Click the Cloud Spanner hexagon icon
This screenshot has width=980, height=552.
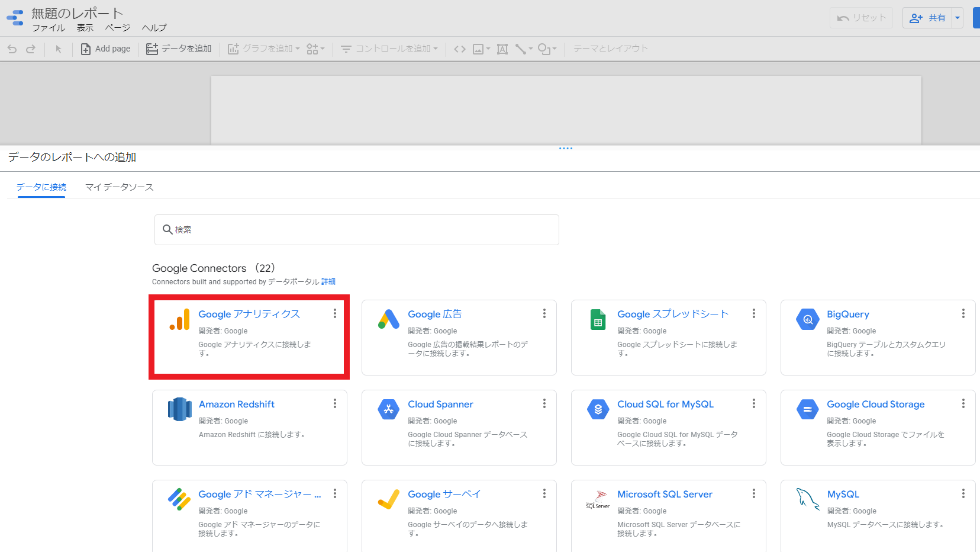pyautogui.click(x=389, y=409)
